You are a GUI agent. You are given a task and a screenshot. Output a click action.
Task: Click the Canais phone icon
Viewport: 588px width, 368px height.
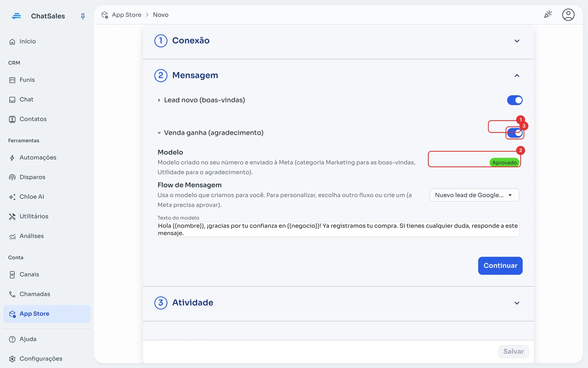(x=12, y=275)
